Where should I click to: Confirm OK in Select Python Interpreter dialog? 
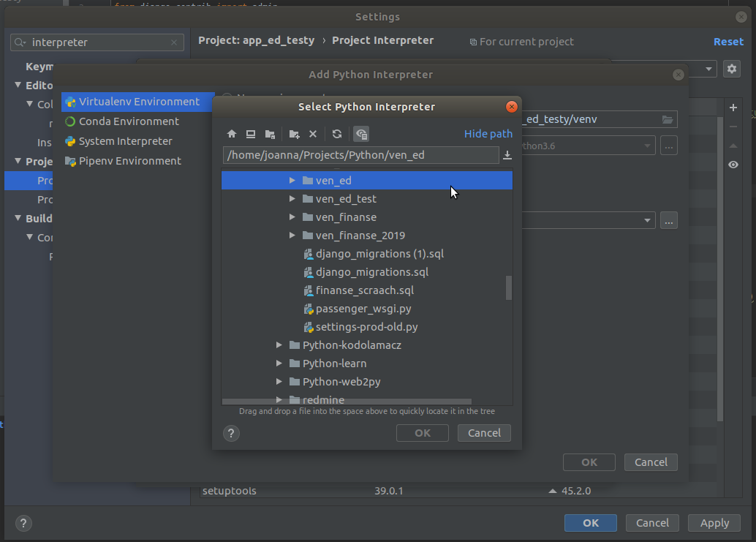[423, 433]
